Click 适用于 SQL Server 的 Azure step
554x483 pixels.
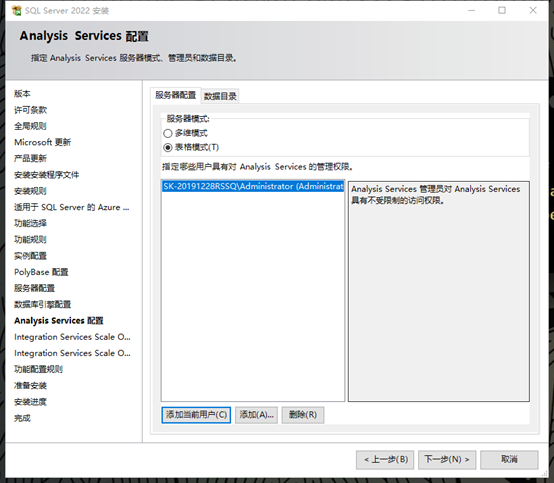click(x=72, y=207)
